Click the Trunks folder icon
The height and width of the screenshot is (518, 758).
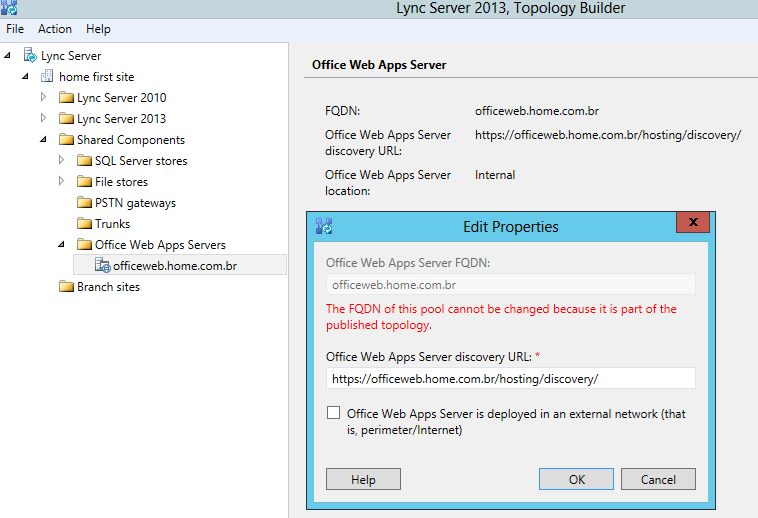(x=84, y=224)
